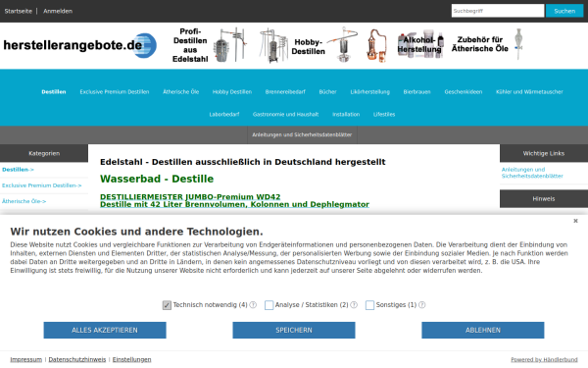
Task: Reject cookies with the ABLEHNEN button
Action: [x=482, y=330]
